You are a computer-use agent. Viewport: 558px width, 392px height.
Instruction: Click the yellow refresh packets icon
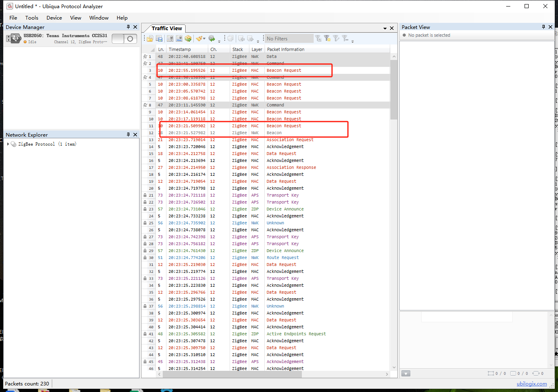188,38
